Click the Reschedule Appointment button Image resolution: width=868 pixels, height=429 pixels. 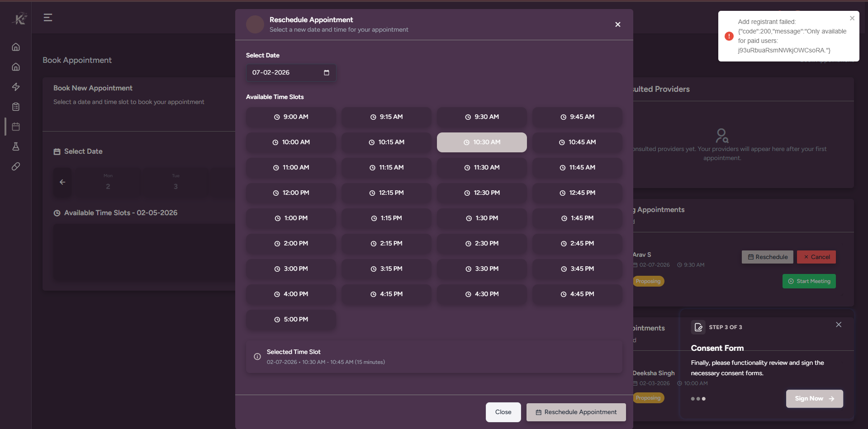point(576,412)
